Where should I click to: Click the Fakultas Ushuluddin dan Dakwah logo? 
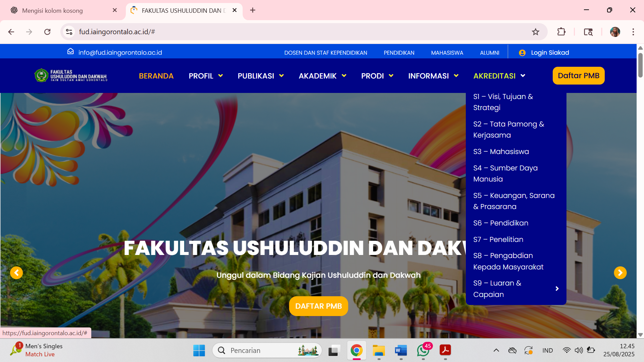pos(70,75)
